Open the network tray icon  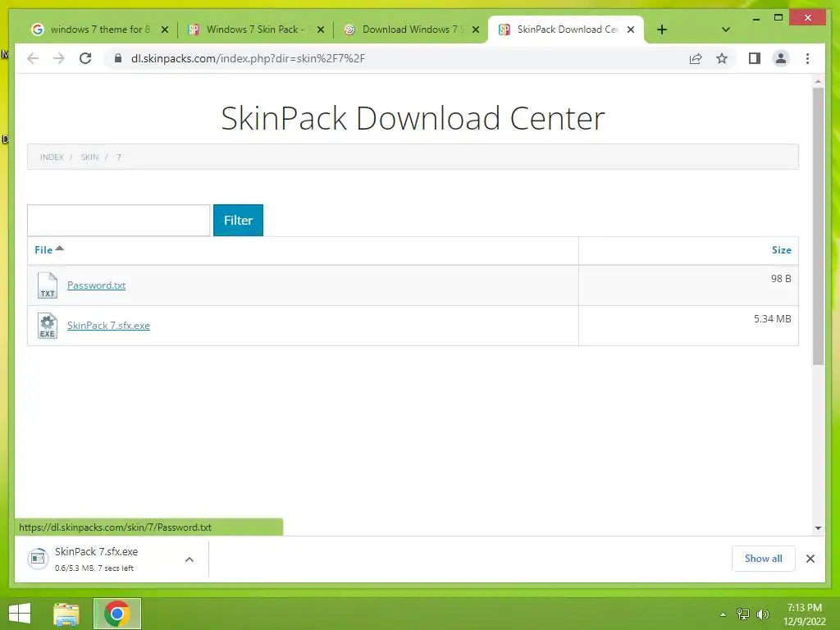[742, 614]
